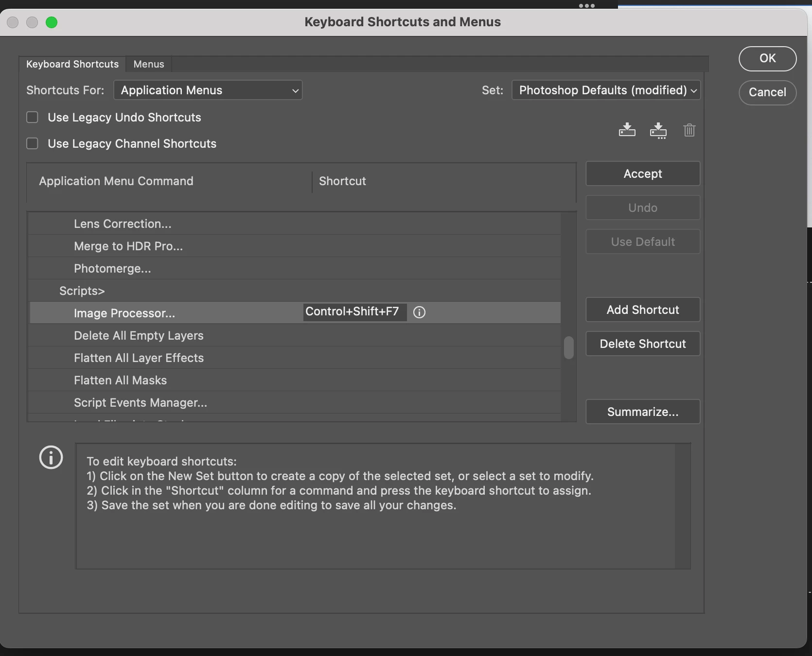The width and height of the screenshot is (812, 656).
Task: Switch to the Menus tab
Action: (149, 64)
